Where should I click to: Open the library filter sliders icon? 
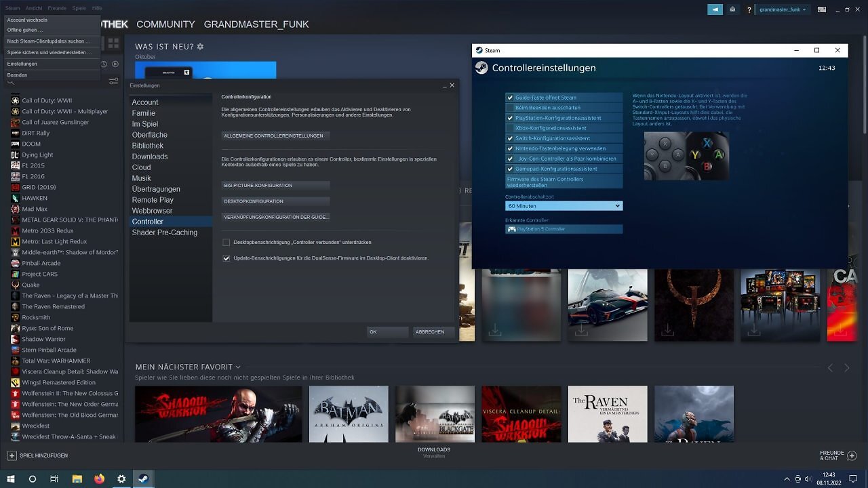point(113,81)
